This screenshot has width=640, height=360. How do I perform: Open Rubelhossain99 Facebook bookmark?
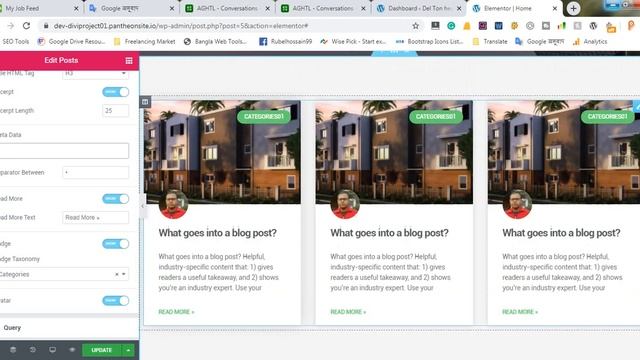(286, 42)
